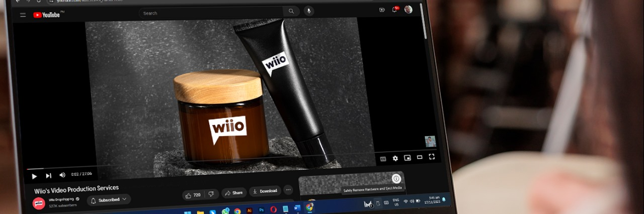The image size is (644, 214).
Task: Click the Safely Remove Hardware tray icon
Action: 378,203
